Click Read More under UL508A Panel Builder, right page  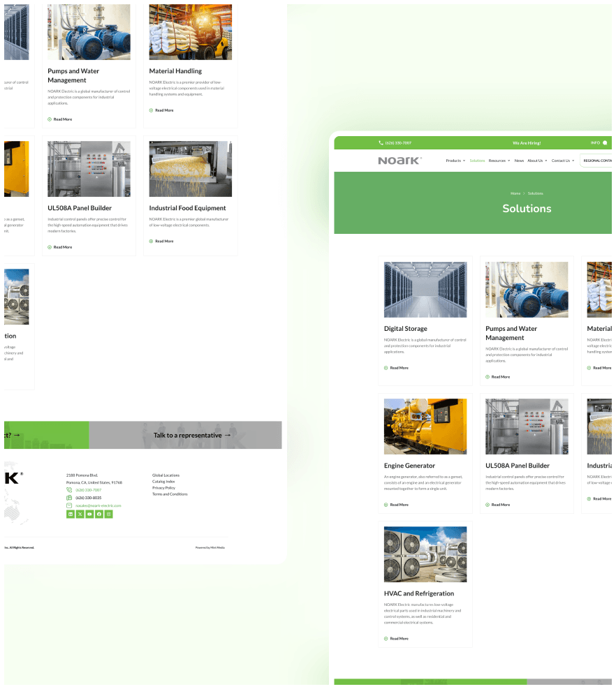pyautogui.click(x=498, y=505)
